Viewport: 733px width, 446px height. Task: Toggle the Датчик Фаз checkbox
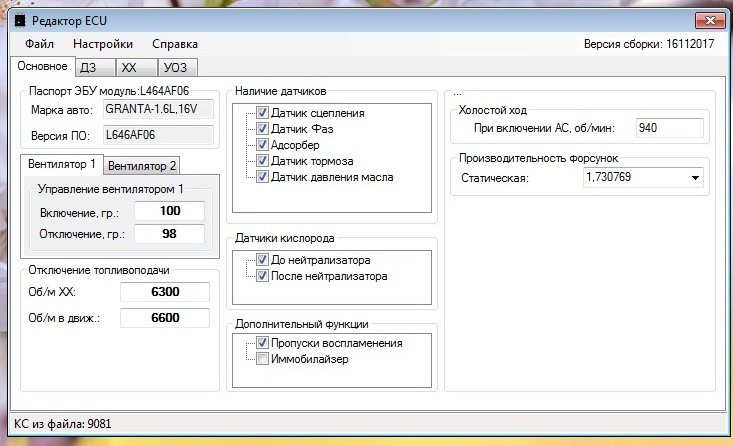pyautogui.click(x=262, y=129)
